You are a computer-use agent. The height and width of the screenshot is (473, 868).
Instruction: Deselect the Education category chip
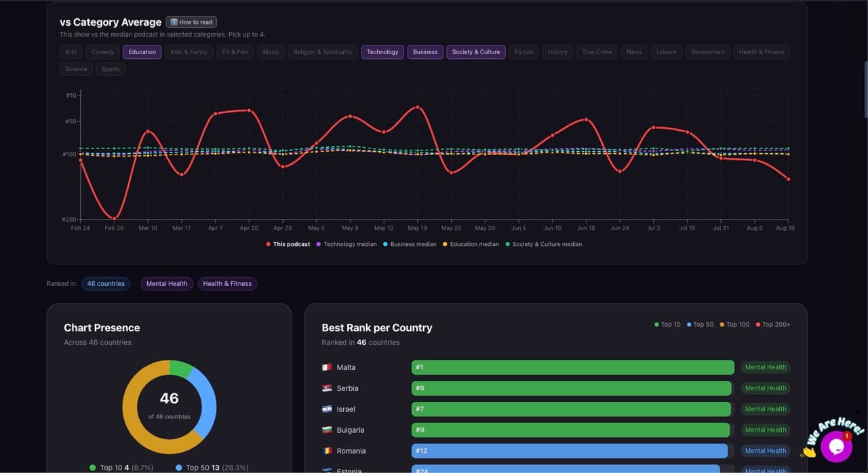pos(142,52)
